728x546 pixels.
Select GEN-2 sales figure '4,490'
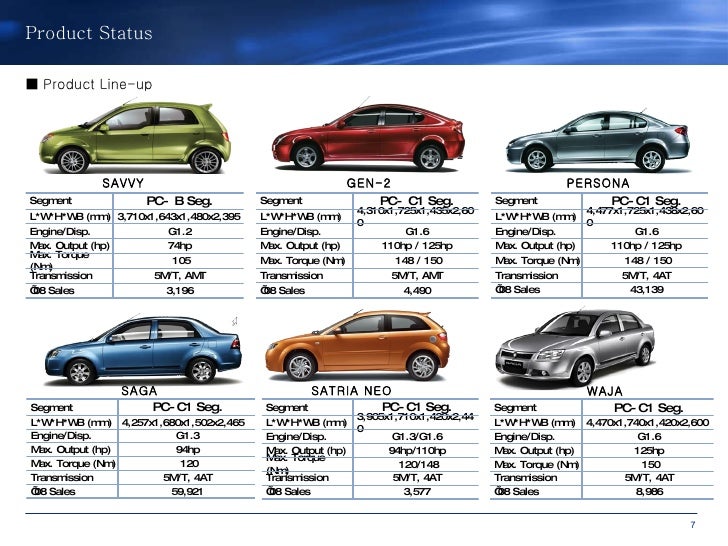click(x=417, y=291)
